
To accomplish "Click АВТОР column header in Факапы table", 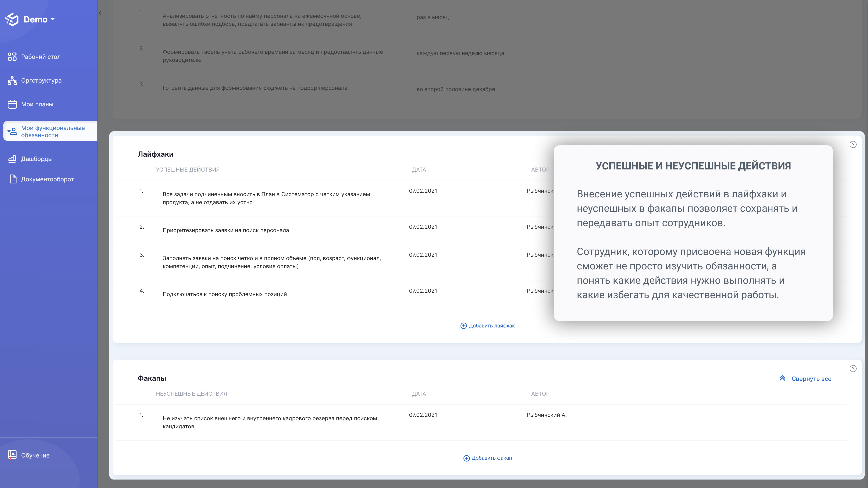I will pos(540,393).
